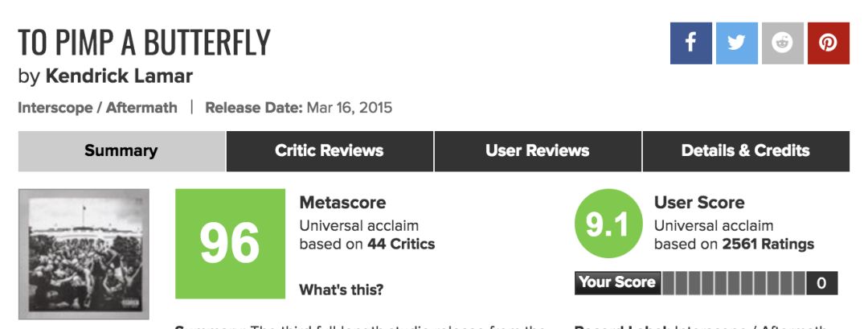Click the Your Score rating bar
This screenshot has height=329, width=868.
[x=733, y=282]
